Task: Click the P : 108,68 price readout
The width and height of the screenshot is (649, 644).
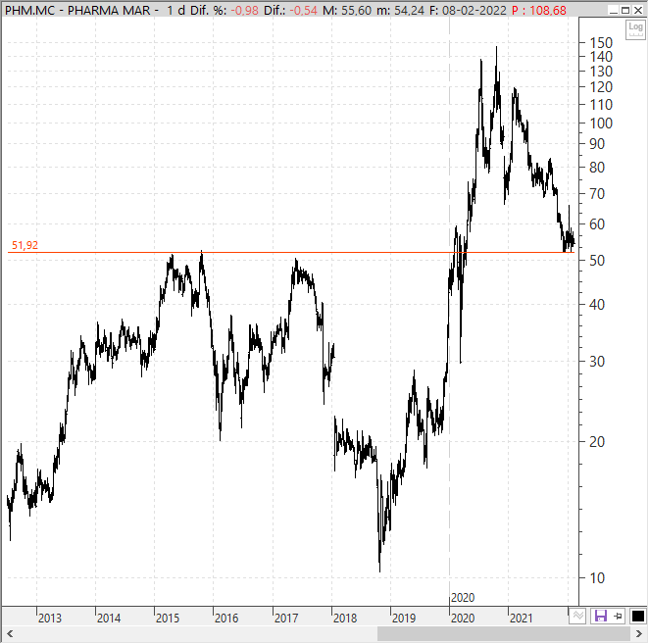Action: click(539, 10)
